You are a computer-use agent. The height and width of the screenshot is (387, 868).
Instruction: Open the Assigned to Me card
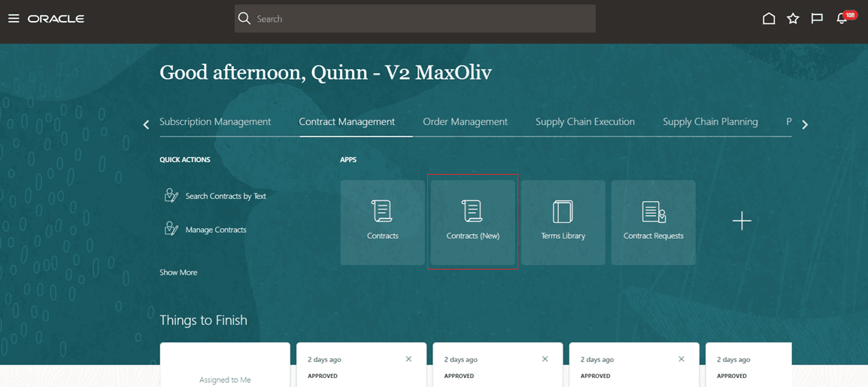[225, 364]
